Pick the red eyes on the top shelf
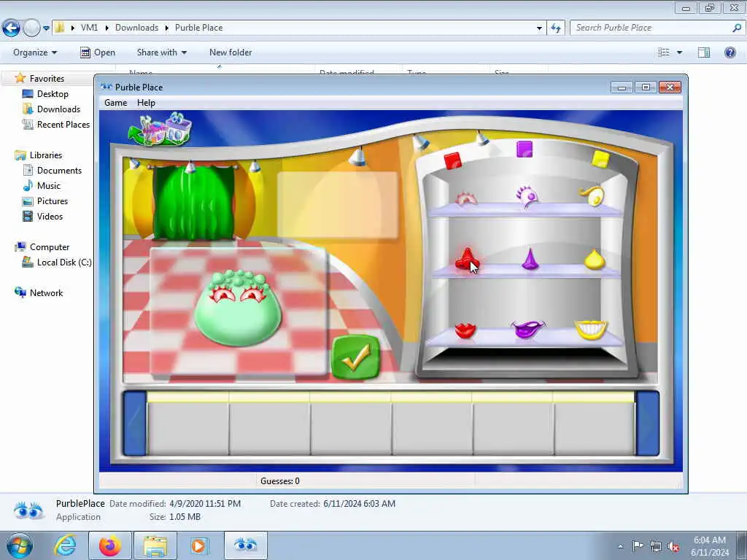747x560 pixels. pyautogui.click(x=466, y=198)
